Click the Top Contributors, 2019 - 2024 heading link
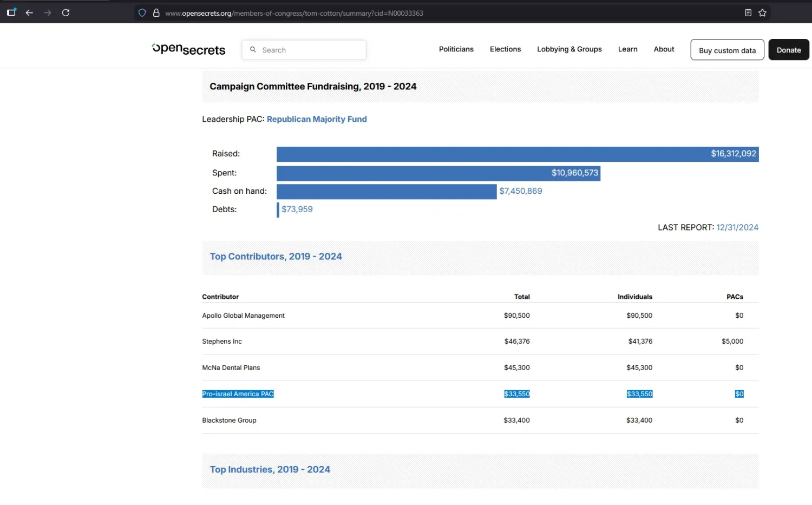Viewport: 812px width, 505px height. [x=276, y=257]
